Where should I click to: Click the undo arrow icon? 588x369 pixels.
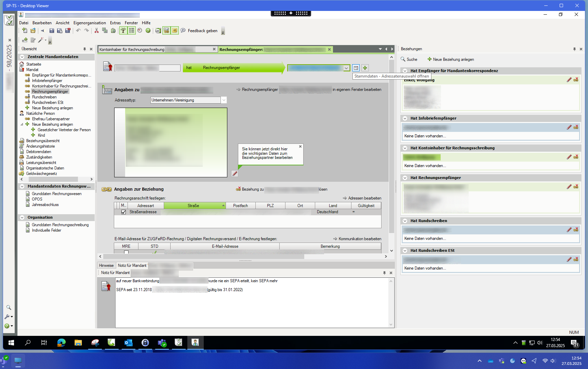coord(78,31)
